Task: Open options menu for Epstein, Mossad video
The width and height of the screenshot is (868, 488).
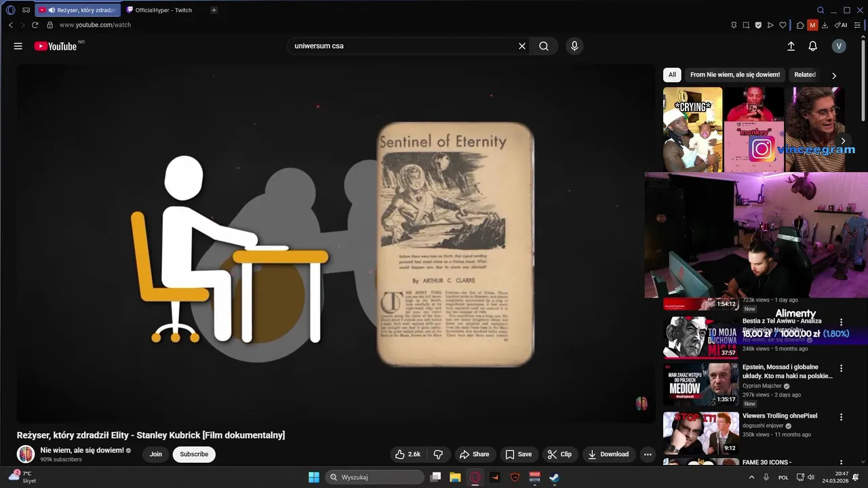Action: (842, 369)
